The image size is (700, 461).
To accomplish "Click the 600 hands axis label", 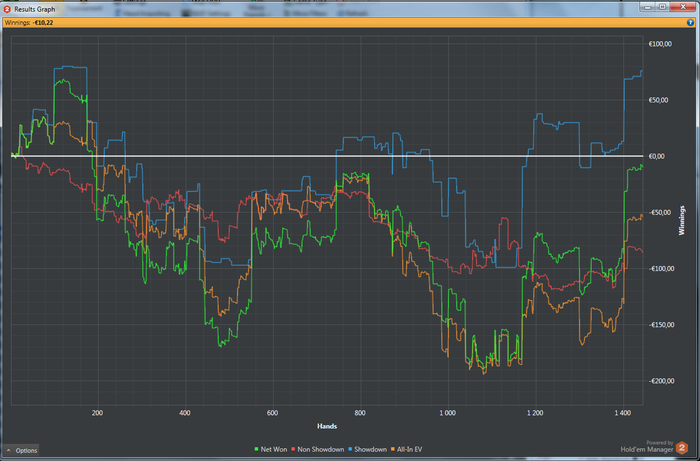I will click(272, 413).
